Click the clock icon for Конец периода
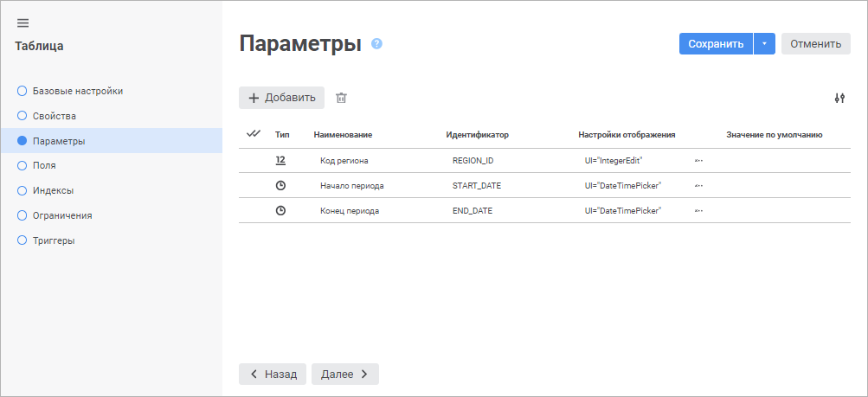The height and width of the screenshot is (397, 868). point(280,211)
